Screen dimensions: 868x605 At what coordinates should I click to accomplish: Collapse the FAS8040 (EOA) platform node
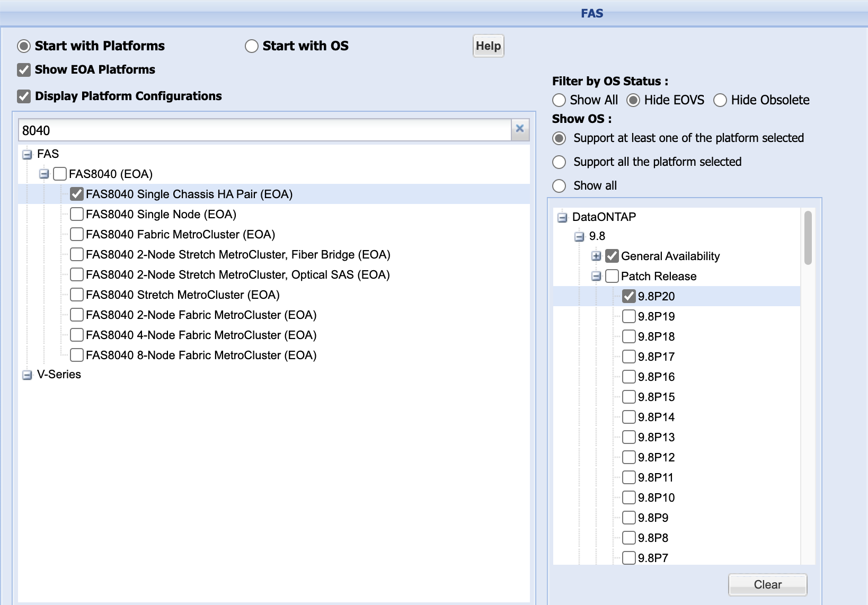coord(45,174)
